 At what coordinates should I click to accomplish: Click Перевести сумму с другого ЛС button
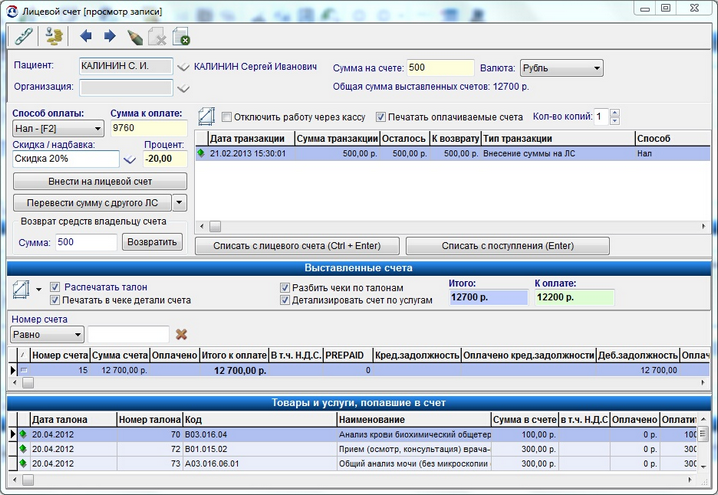[92, 202]
